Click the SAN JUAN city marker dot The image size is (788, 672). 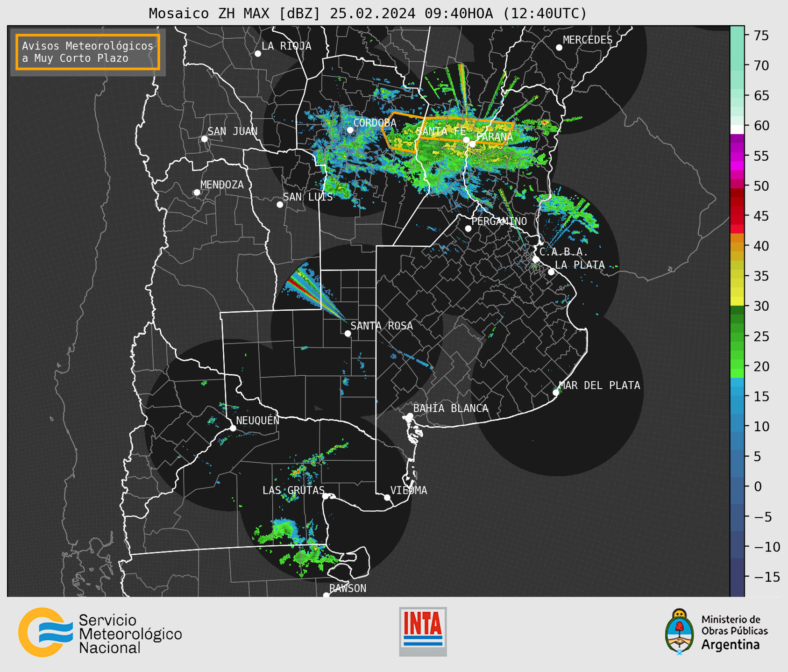coord(204,139)
